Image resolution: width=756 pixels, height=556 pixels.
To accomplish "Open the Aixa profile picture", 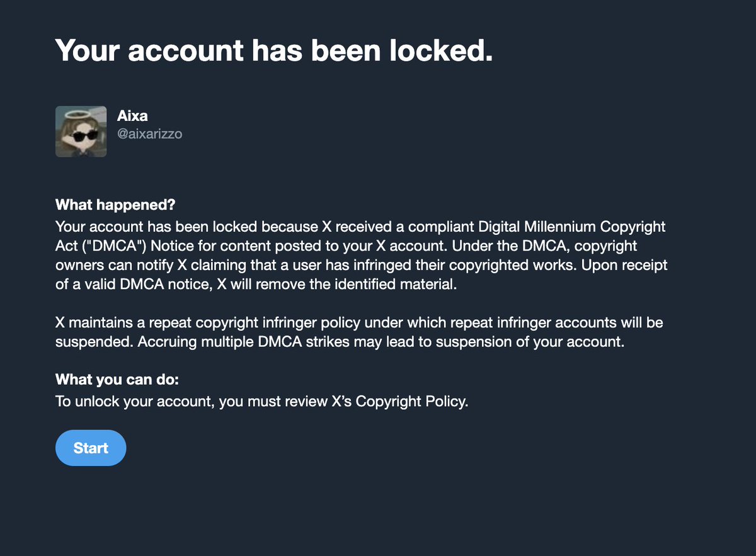I will click(x=81, y=131).
